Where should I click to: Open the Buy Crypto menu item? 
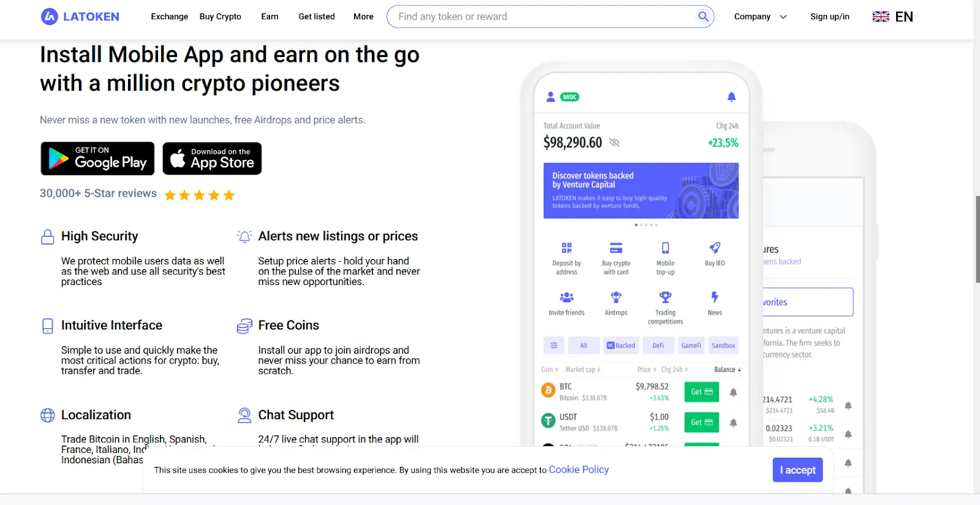pyautogui.click(x=221, y=17)
